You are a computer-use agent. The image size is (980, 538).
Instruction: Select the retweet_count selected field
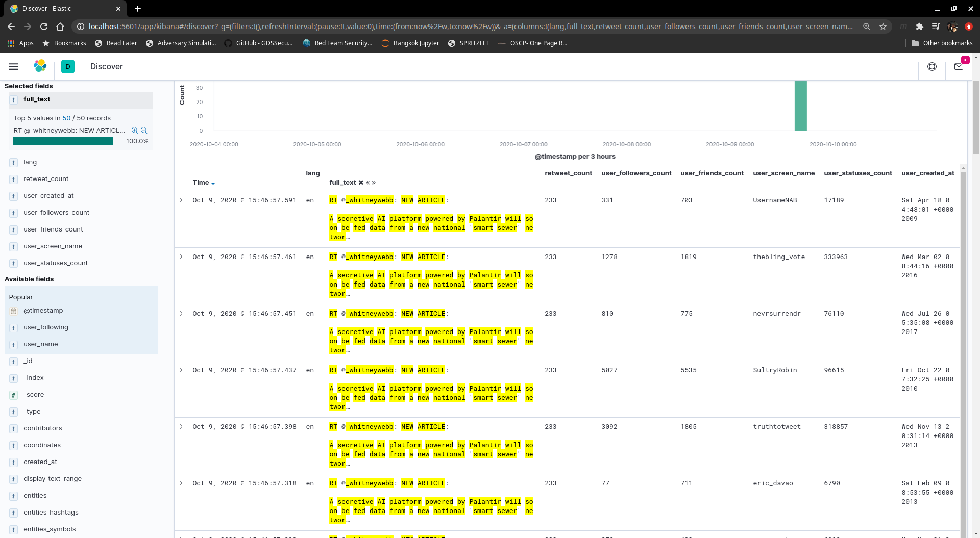coord(46,179)
